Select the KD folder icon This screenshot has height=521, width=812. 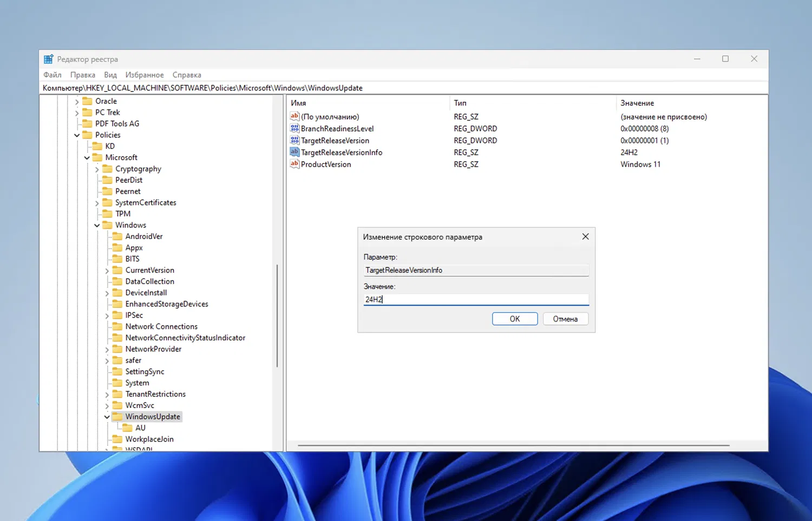[x=97, y=146]
